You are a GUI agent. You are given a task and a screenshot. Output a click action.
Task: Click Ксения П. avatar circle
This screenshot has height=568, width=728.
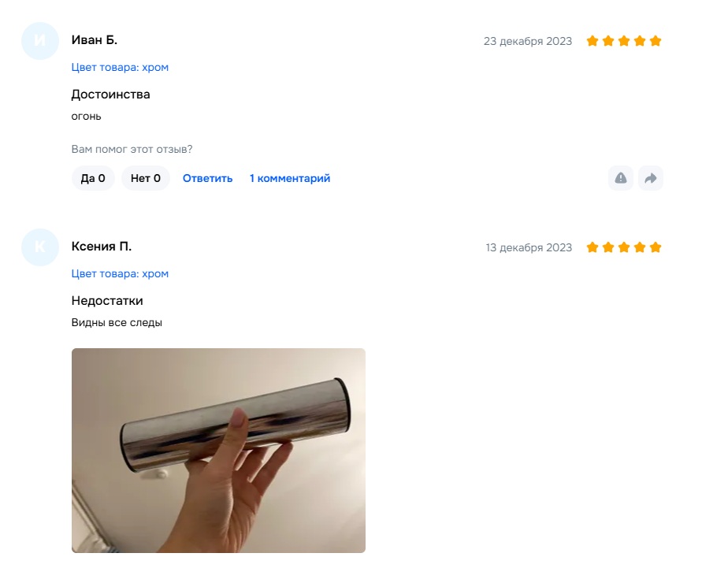click(40, 247)
